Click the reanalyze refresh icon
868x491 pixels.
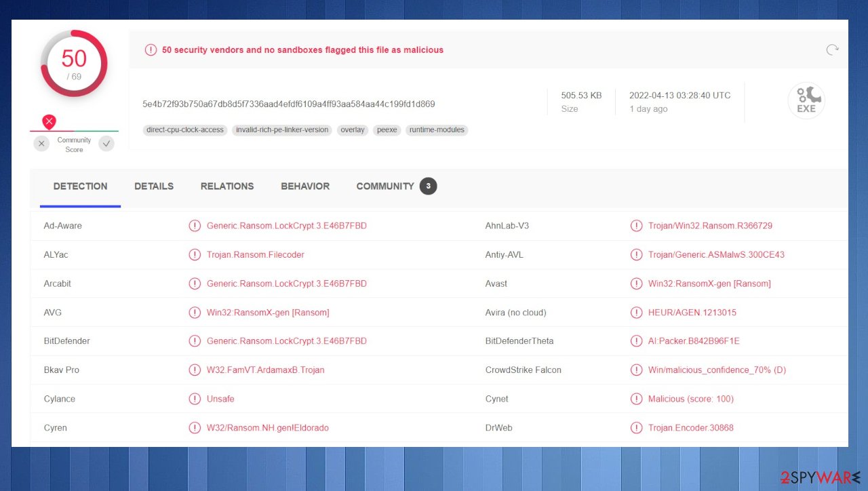coord(832,50)
